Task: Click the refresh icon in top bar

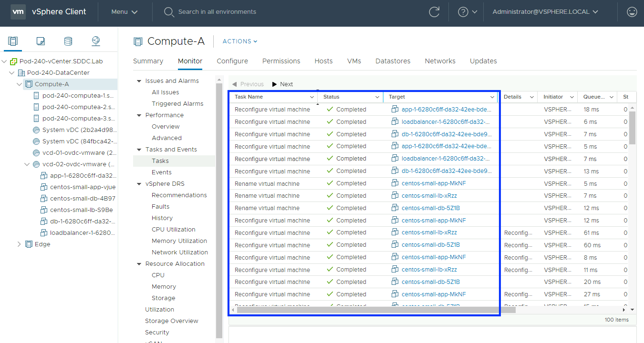Action: point(434,12)
